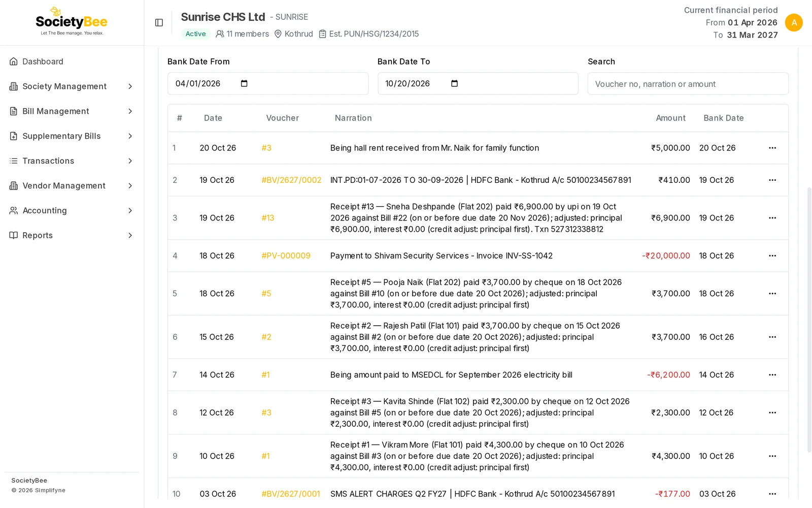Click the members people icon in header
This screenshot has width=812, height=508.
coord(220,34)
